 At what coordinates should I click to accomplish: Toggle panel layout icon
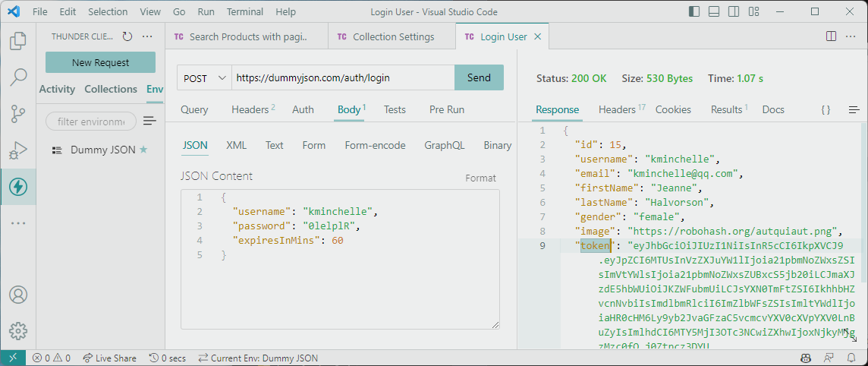[713, 11]
